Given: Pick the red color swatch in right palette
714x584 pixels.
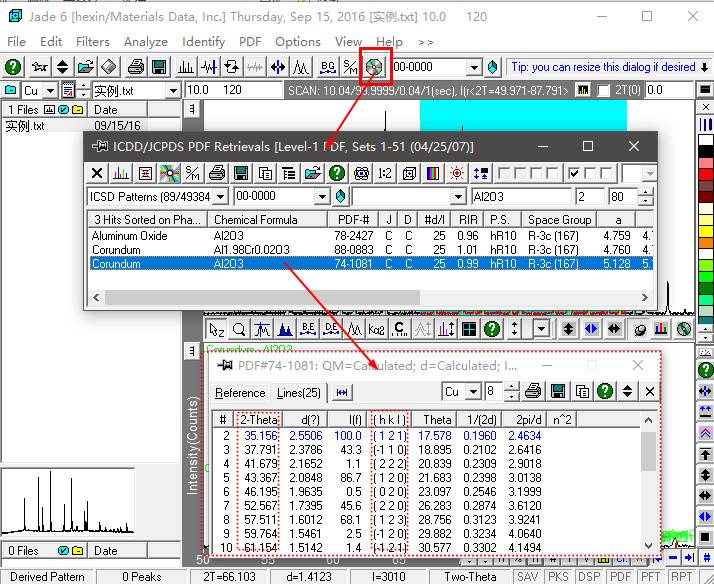Looking at the screenshot, I should (x=705, y=175).
